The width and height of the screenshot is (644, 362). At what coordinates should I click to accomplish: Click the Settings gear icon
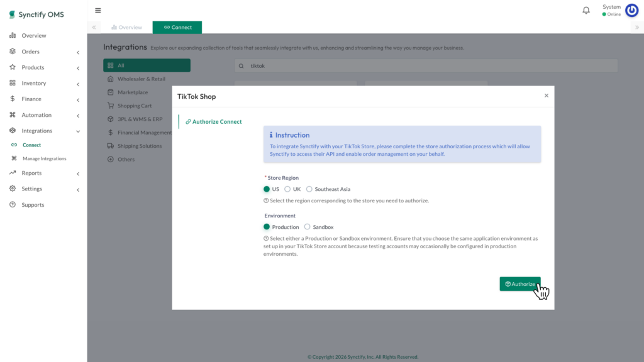pyautogui.click(x=13, y=189)
